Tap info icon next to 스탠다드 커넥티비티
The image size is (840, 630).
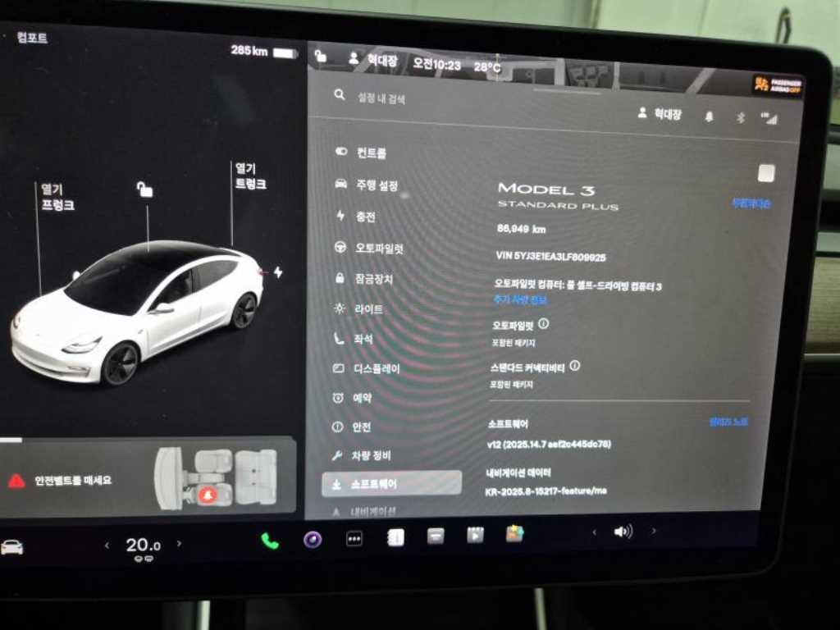[574, 366]
